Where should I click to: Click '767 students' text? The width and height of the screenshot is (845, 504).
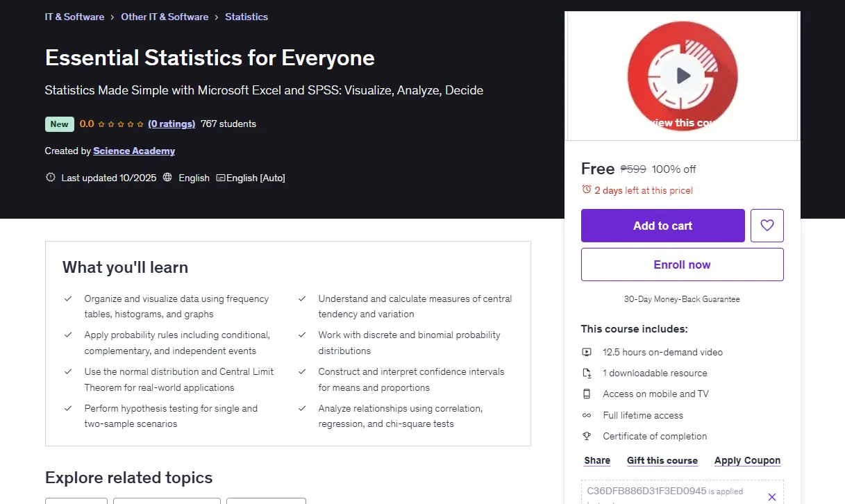[228, 124]
